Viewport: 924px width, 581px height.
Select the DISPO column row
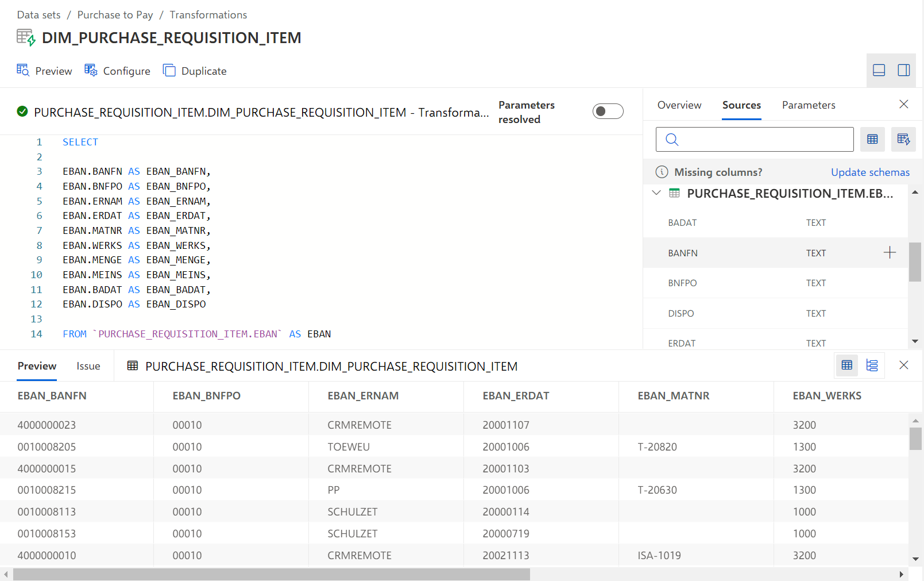[x=775, y=313]
